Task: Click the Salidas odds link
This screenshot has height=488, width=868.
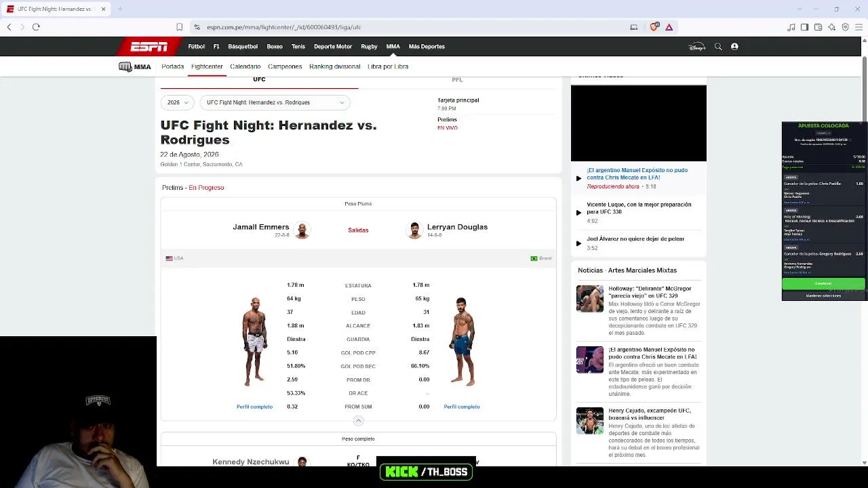Action: click(x=358, y=230)
